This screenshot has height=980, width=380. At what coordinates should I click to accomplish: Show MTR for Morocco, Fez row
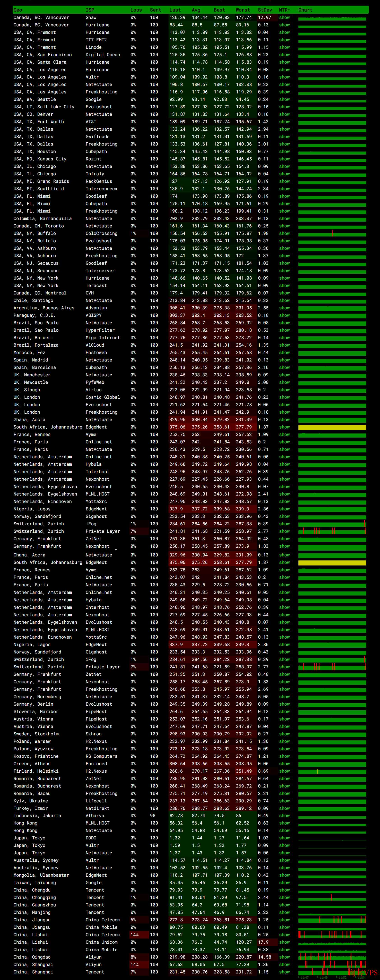click(284, 353)
